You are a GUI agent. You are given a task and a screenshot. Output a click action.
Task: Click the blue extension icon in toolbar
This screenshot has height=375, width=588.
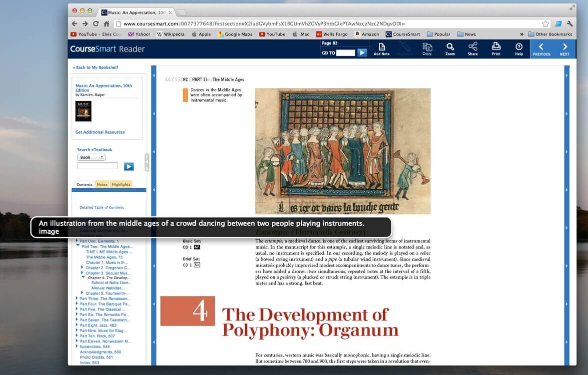(559, 23)
